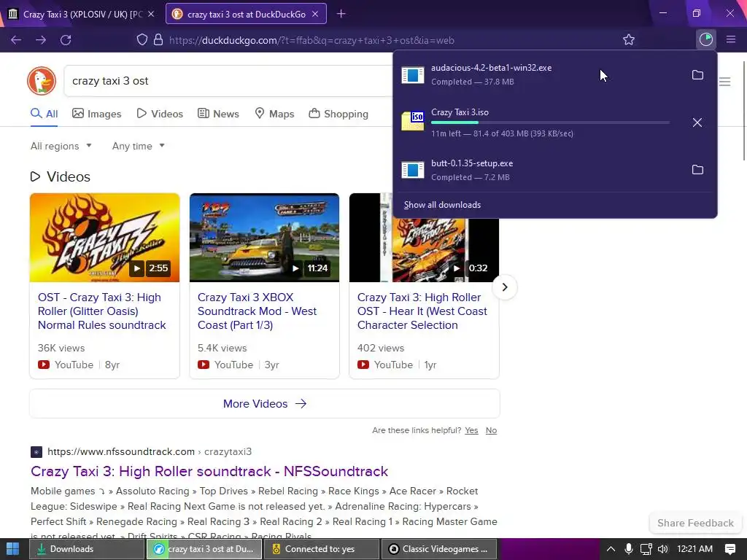The width and height of the screenshot is (747, 560).
Task: Go back one page in browser
Action: (16, 40)
